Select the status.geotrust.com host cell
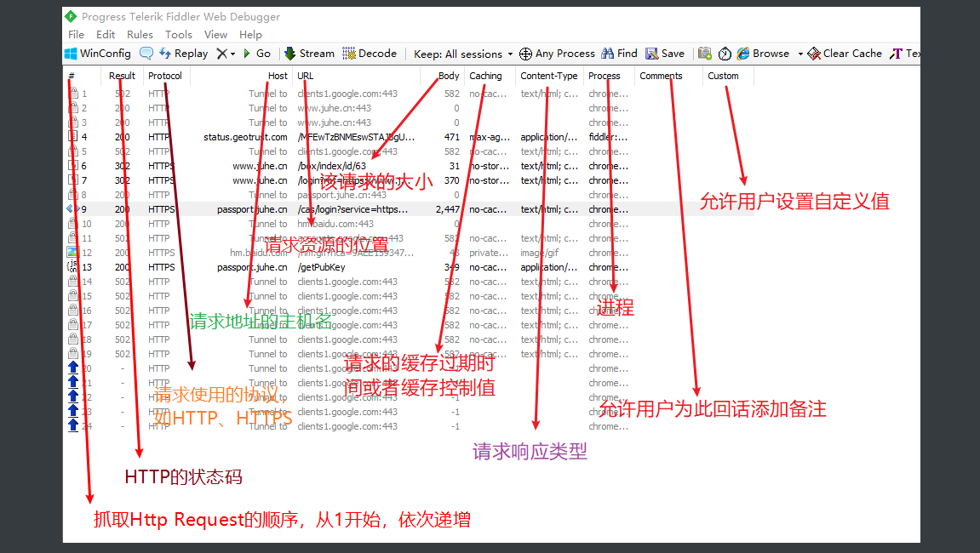The height and width of the screenshot is (553, 980). (x=245, y=137)
